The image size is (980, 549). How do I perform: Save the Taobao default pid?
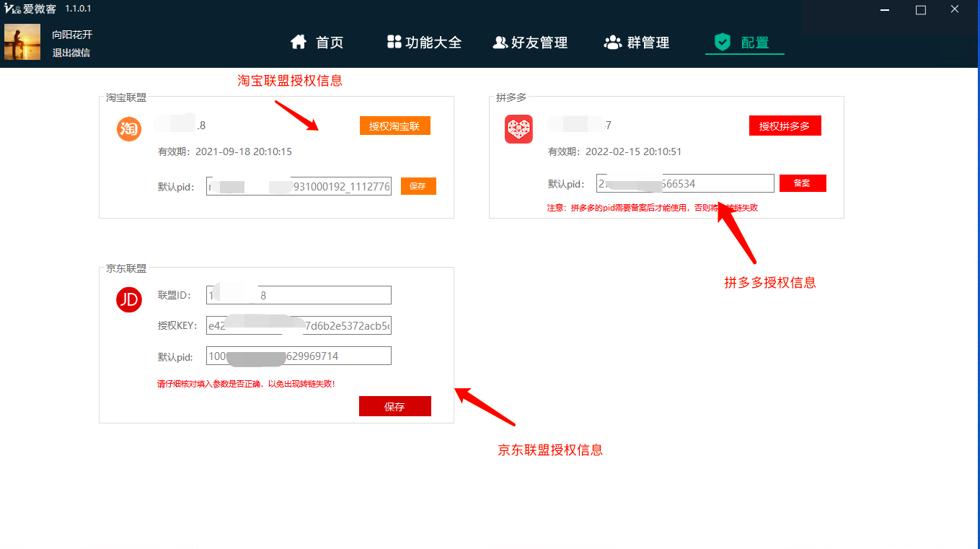[418, 186]
